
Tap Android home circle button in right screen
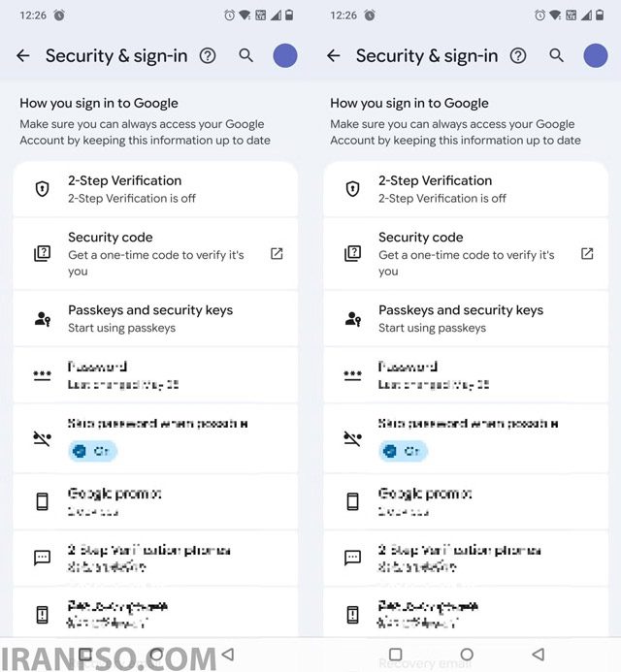(x=467, y=655)
